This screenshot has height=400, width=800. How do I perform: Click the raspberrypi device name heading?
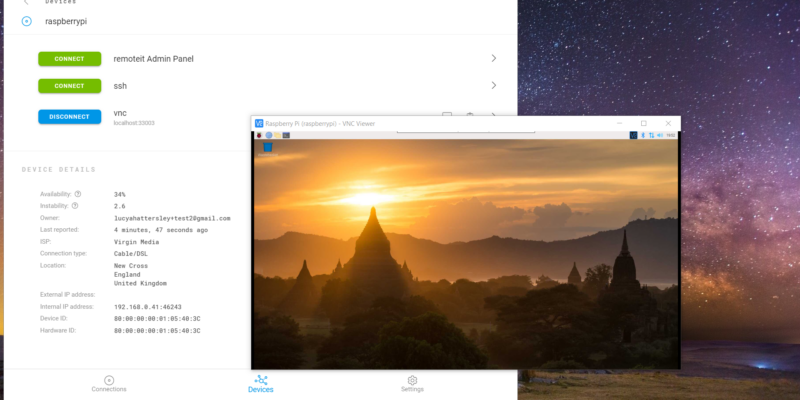(66, 21)
